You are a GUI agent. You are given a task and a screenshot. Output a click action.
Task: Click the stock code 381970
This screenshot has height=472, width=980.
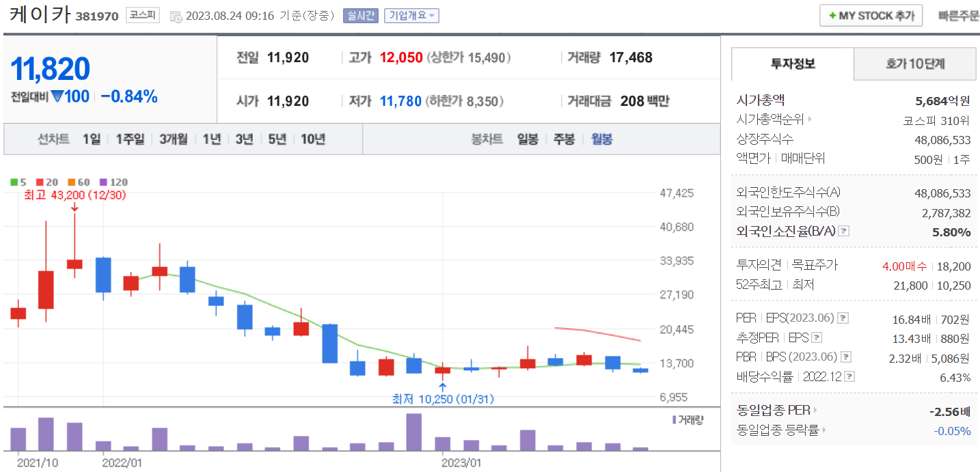point(96,16)
